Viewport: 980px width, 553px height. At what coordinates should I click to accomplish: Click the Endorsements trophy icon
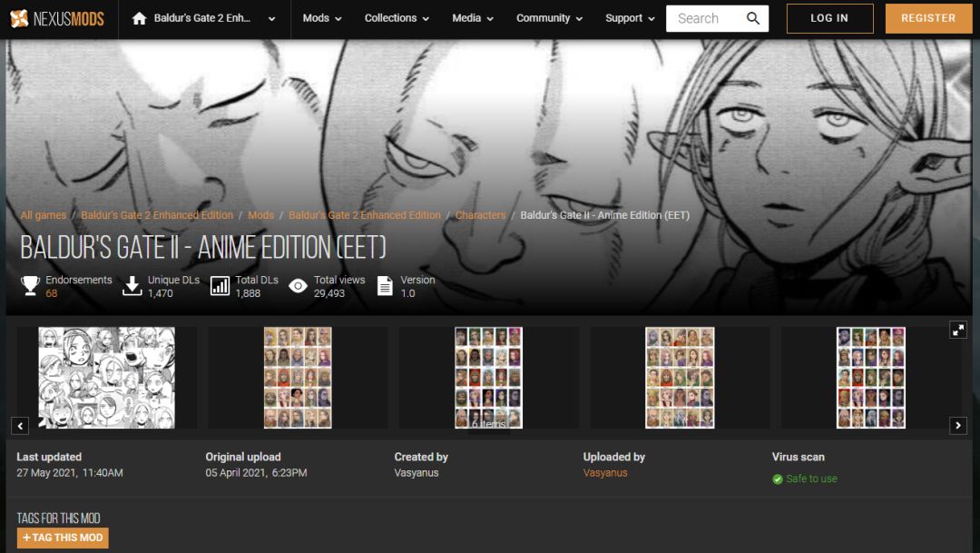30,286
